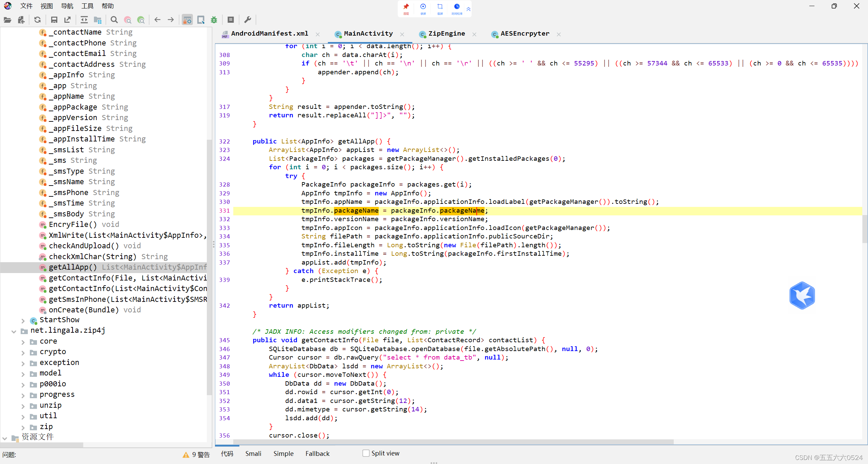Close the AndroidManifest.xml tab
The height and width of the screenshot is (464, 868).
318,34
